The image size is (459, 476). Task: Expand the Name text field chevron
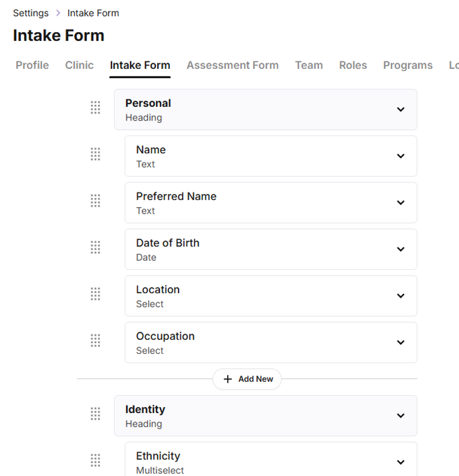(x=400, y=156)
